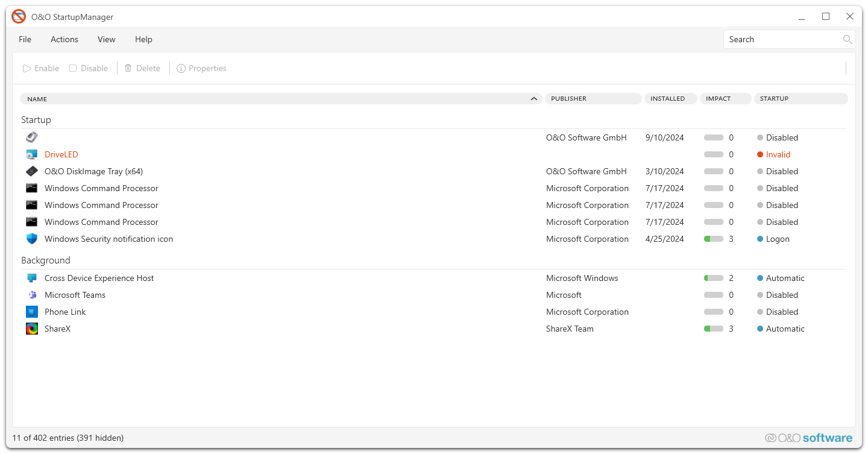
Task: Click the icon of the unnamed O&O Software entry
Action: [32, 137]
